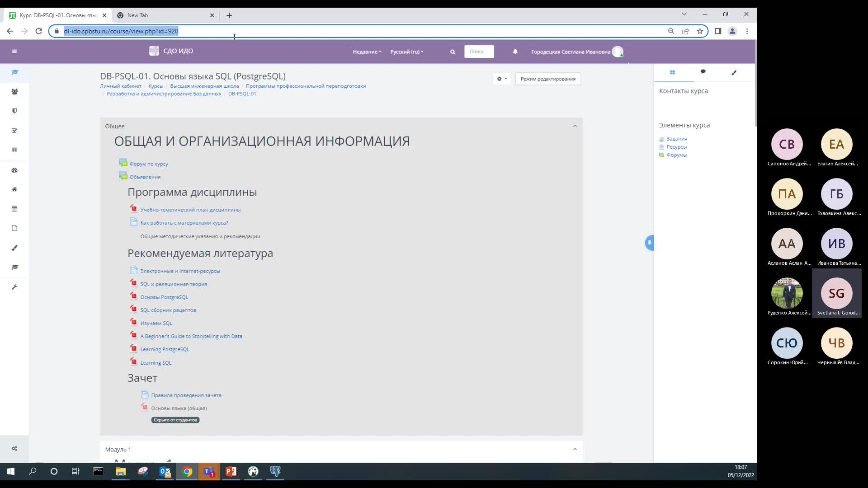868x488 pixels.
Task: Open the course graduation-cap sidebar icon
Action: point(15,72)
